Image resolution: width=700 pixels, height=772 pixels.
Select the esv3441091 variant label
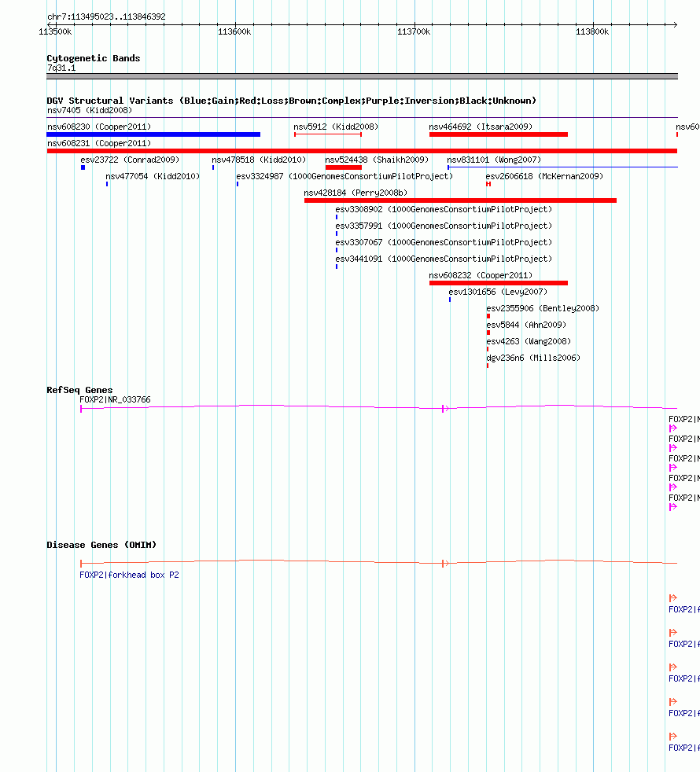[x=444, y=259]
